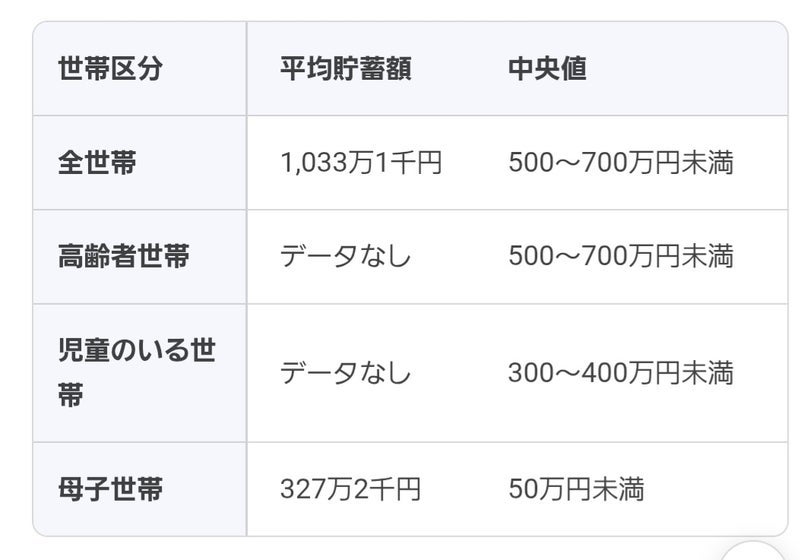Select the 母子世帯 row label
The height and width of the screenshot is (560, 800).
coord(110,489)
